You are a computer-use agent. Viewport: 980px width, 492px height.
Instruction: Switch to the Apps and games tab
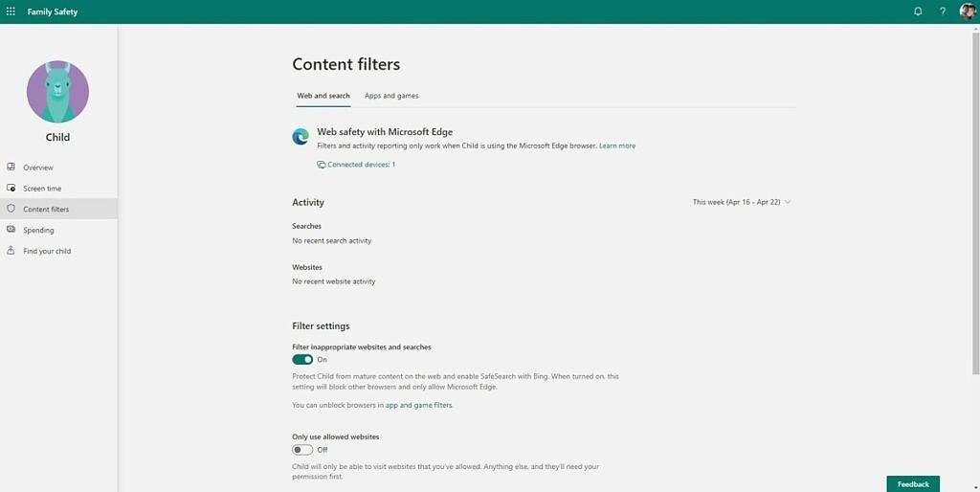391,96
